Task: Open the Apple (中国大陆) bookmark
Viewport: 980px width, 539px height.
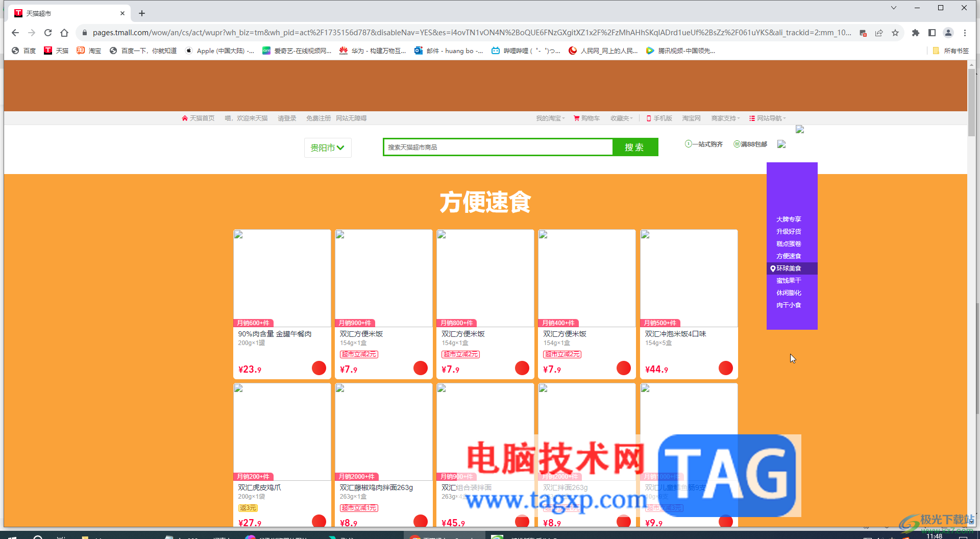Action: pos(219,51)
